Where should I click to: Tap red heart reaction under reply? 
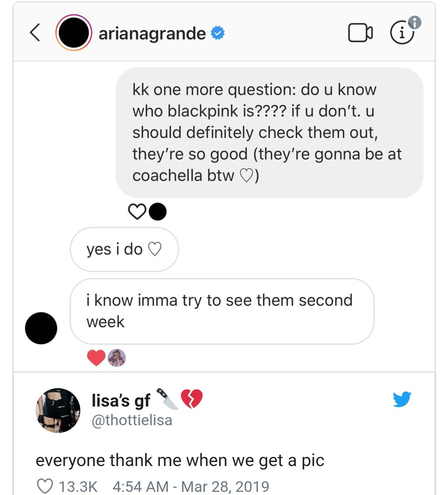point(96,358)
